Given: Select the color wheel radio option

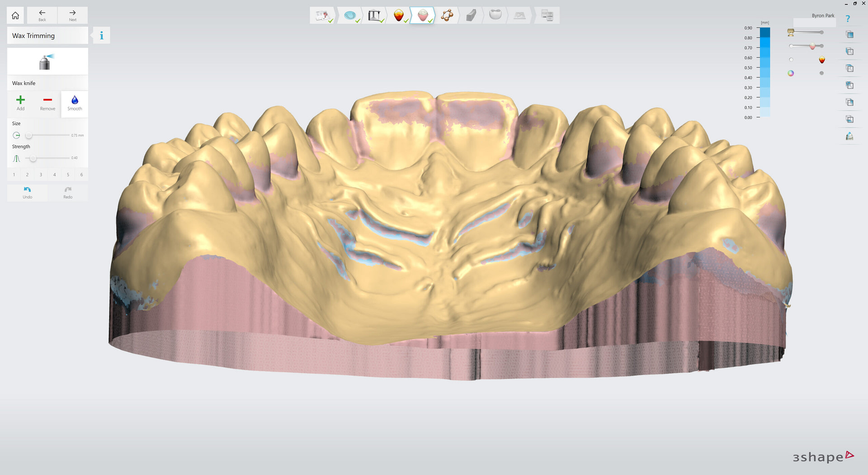Looking at the screenshot, I should [x=791, y=73].
